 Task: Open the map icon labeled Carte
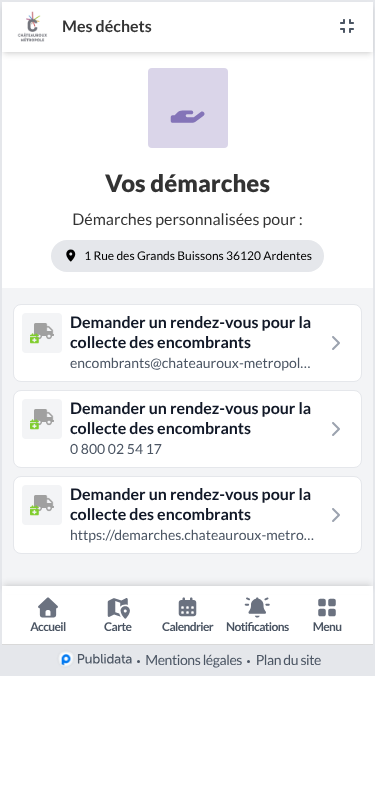tap(118, 607)
